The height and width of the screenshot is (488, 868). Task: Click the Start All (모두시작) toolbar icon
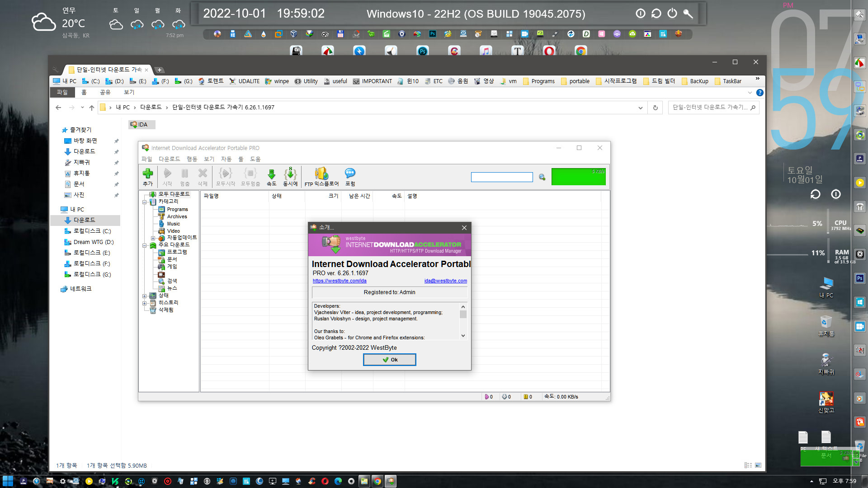[226, 177]
